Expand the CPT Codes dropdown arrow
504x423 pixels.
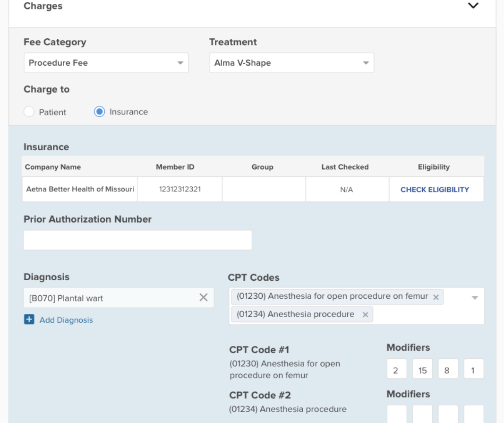(475, 298)
